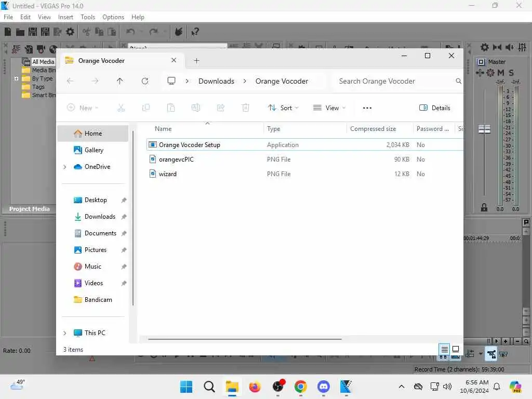Viewport: 532px width, 399px height.
Task: Show hidden system tray icons chevron
Action: tap(402, 387)
